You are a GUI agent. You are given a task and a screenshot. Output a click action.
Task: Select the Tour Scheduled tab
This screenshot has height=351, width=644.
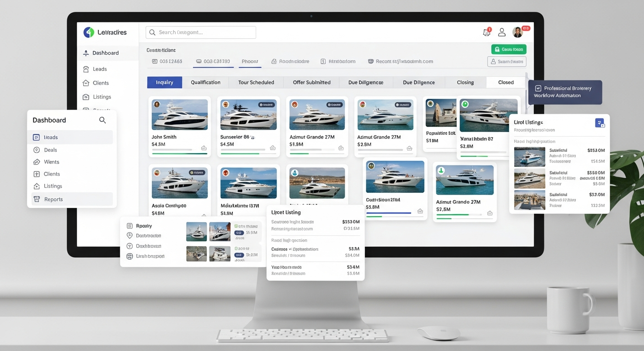[x=256, y=82]
